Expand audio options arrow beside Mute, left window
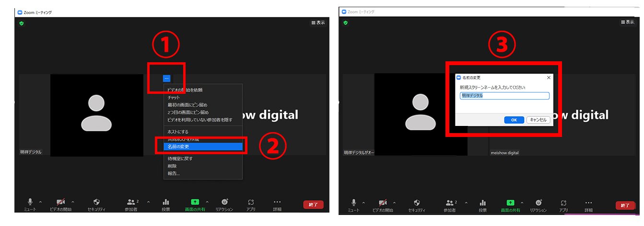Image resolution: width=644 pixels, height=226 pixels. [x=40, y=202]
